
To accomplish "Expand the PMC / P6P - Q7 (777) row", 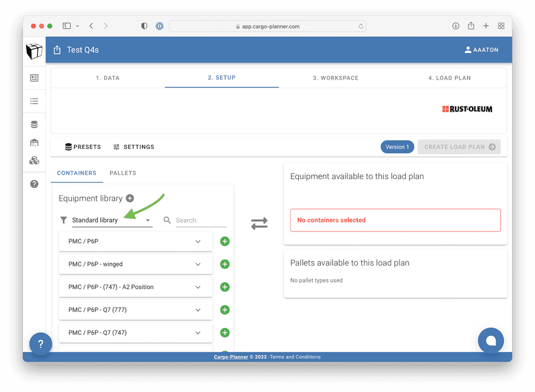I will 198,310.
